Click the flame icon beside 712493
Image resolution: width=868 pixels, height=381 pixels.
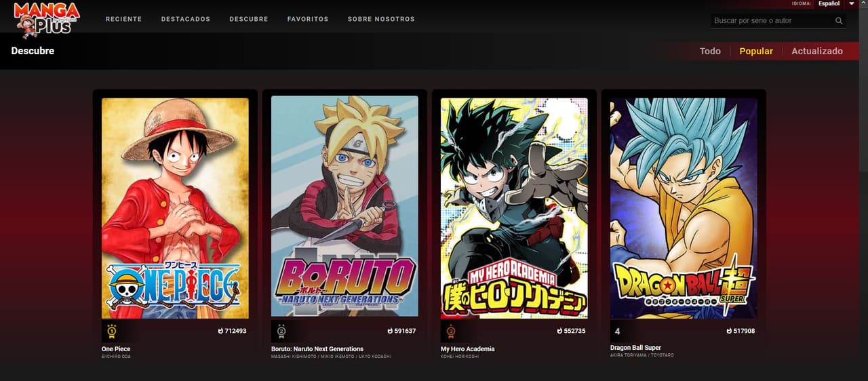[x=221, y=331]
